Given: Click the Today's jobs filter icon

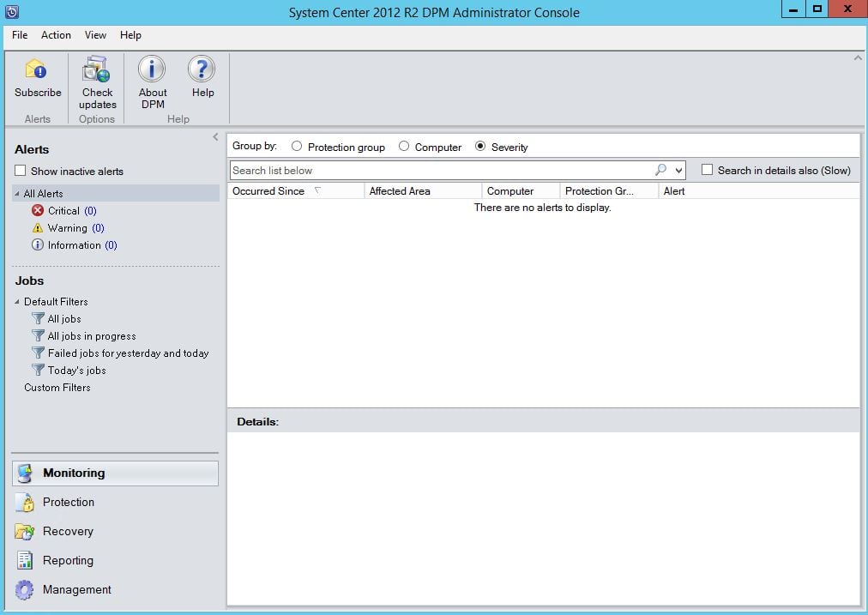Looking at the screenshot, I should pos(39,370).
